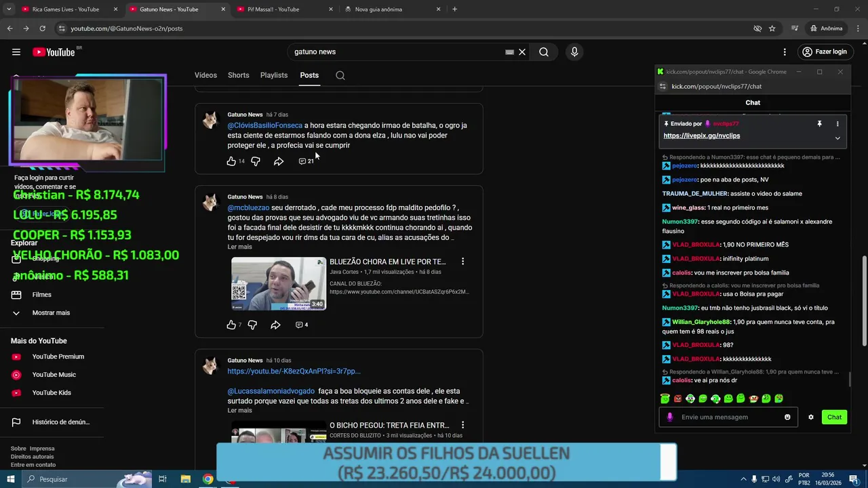868x488 pixels.
Task: Switch to the Playlists channel tab
Action: 274,75
